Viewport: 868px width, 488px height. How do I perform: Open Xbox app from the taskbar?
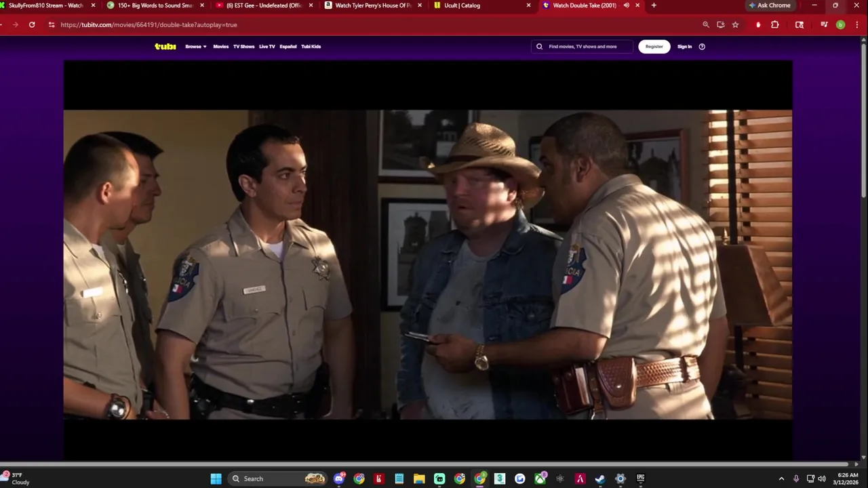540,479
